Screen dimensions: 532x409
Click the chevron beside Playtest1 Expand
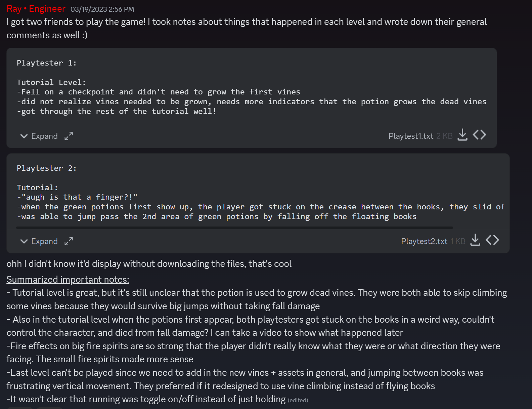24,136
